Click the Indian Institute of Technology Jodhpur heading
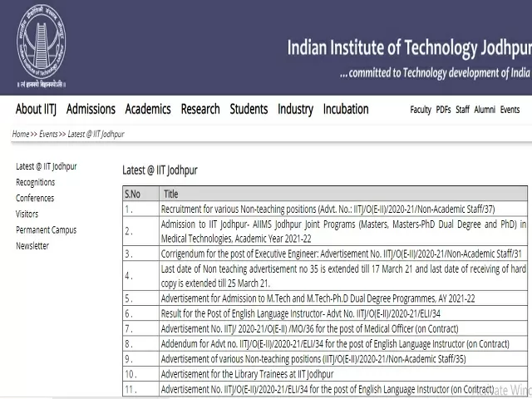Image resolution: width=532 pixels, height=399 pixels. click(409, 47)
